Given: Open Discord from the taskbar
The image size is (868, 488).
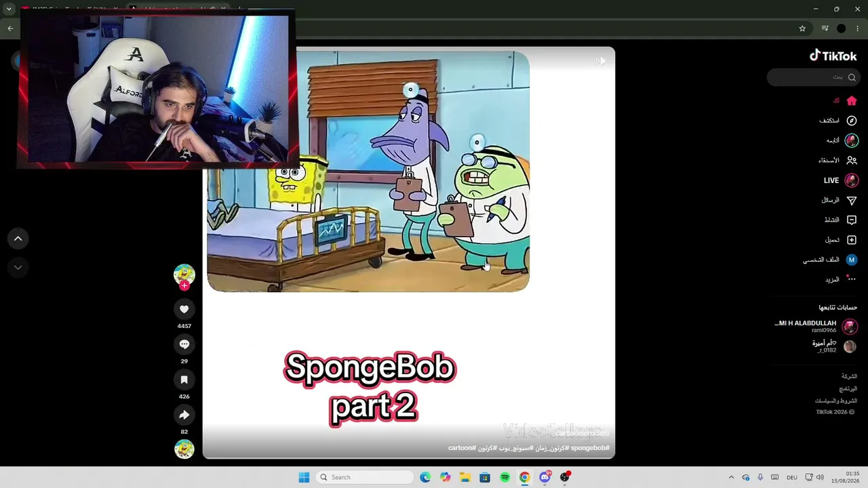Looking at the screenshot, I should 545,477.
